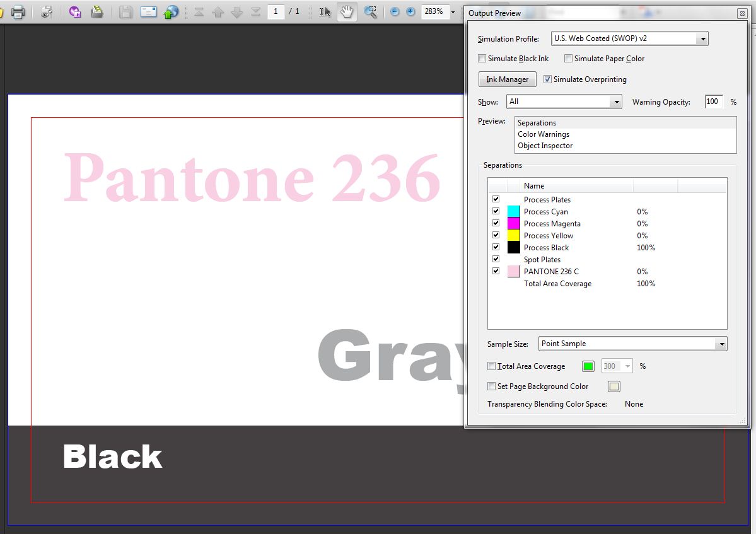Enable Total Area Coverage checkbox
The width and height of the screenshot is (756, 534).
click(x=491, y=366)
